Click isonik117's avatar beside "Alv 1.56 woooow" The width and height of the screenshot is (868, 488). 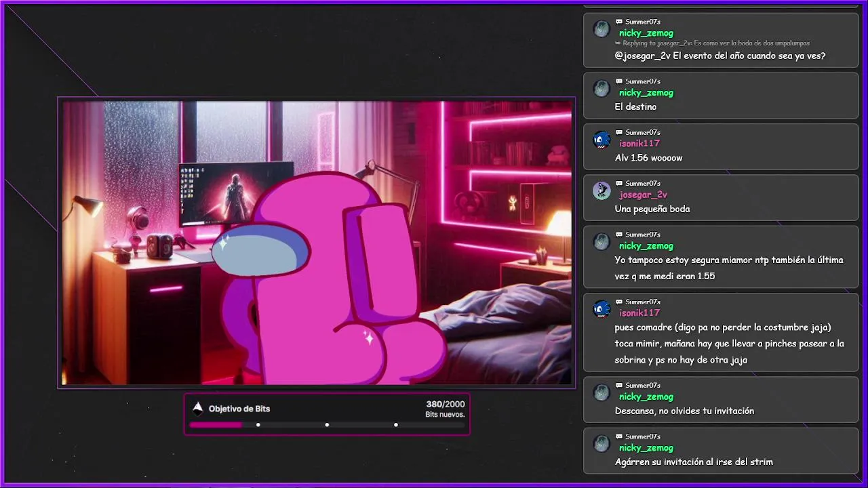tap(601, 140)
